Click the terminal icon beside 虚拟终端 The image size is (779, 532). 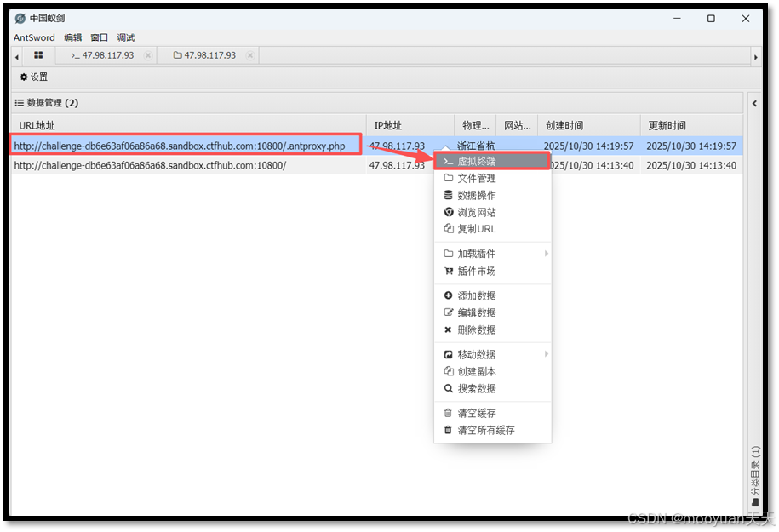click(448, 162)
